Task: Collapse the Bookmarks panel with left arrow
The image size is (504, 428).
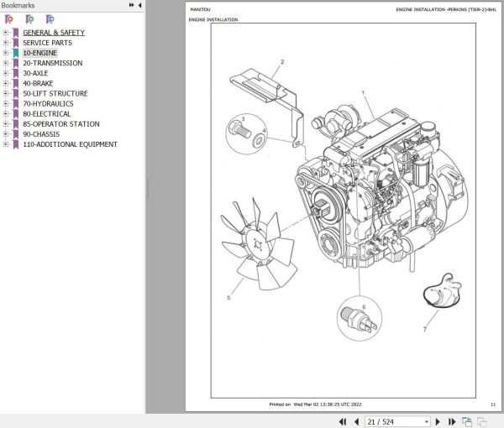Action: click(139, 5)
